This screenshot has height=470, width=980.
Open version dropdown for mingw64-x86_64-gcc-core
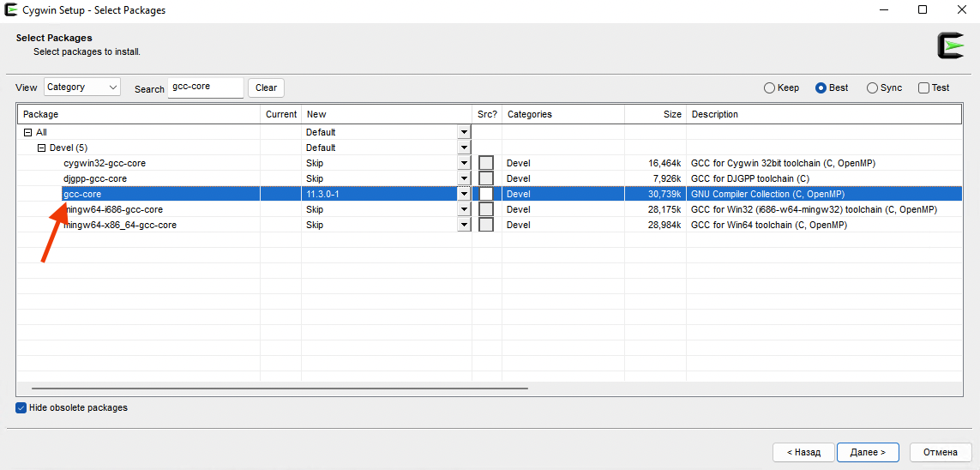(464, 225)
